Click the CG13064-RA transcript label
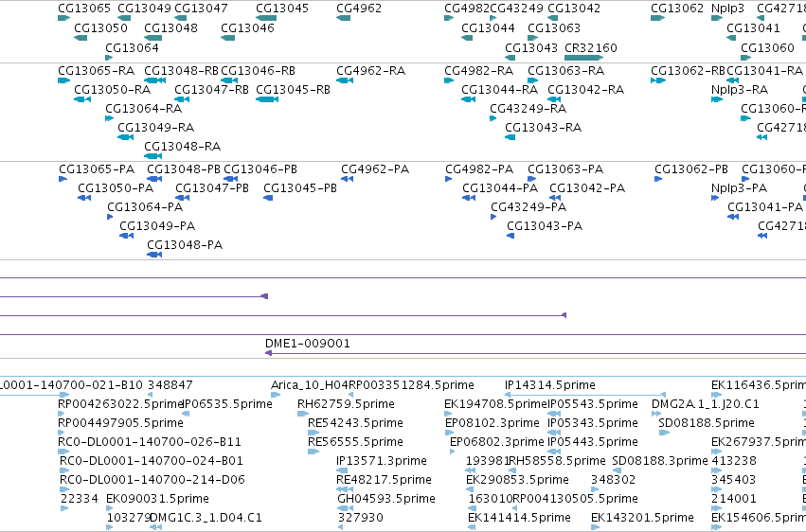The image size is (806, 532). 143,108
